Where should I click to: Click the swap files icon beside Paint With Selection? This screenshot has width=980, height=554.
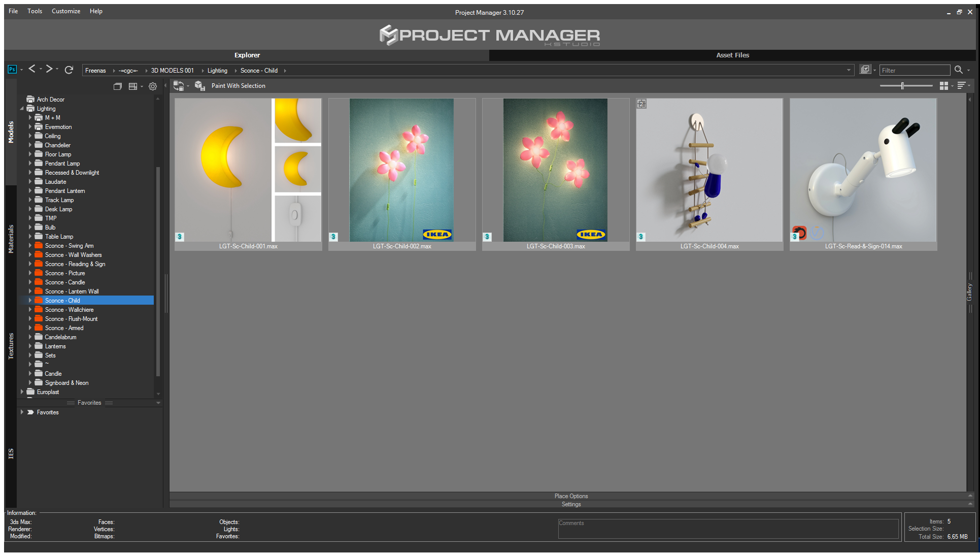coord(179,86)
